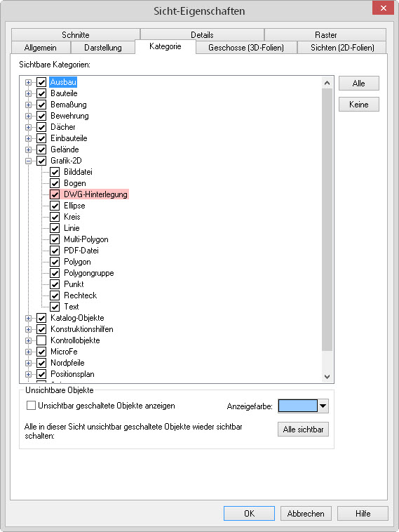This screenshot has width=399, height=532.
Task: Uncheck the DWG-Hinterlegung checkbox
Action: click(x=55, y=194)
